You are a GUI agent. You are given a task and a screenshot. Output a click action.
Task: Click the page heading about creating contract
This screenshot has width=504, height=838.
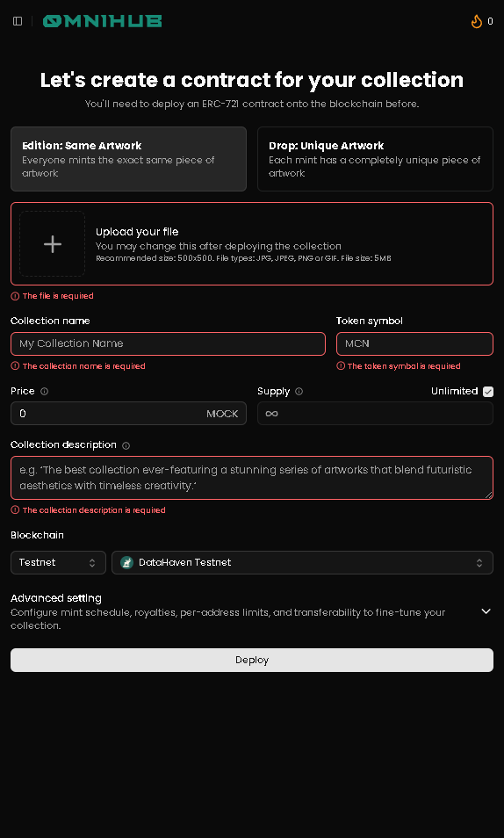[x=252, y=80]
